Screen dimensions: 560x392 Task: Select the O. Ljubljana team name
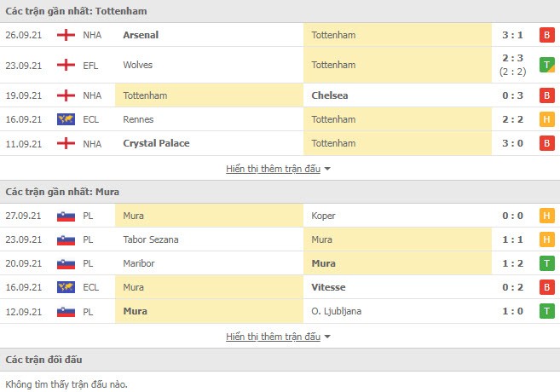(x=337, y=311)
